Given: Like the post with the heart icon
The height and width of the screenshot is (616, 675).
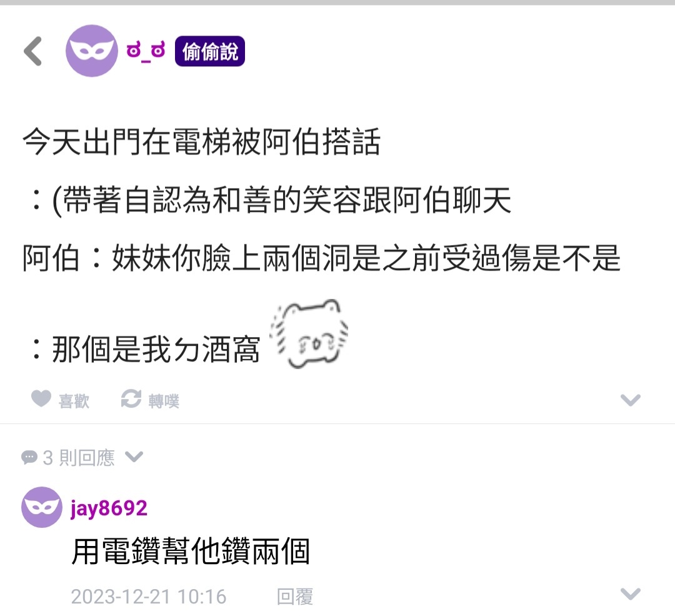Looking at the screenshot, I should coord(41,398).
